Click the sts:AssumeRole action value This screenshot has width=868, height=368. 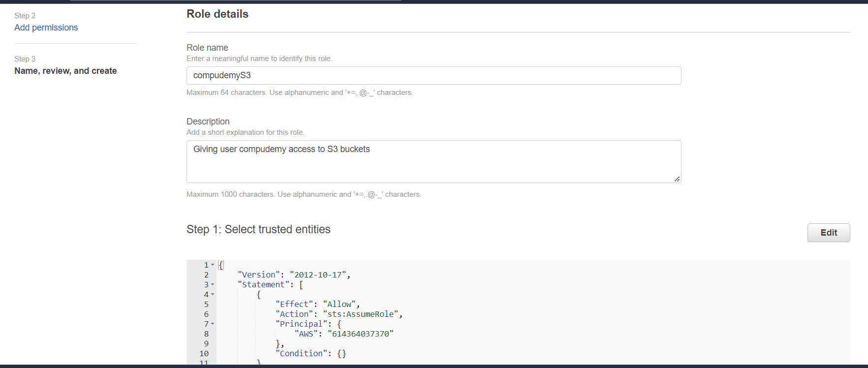pos(362,314)
